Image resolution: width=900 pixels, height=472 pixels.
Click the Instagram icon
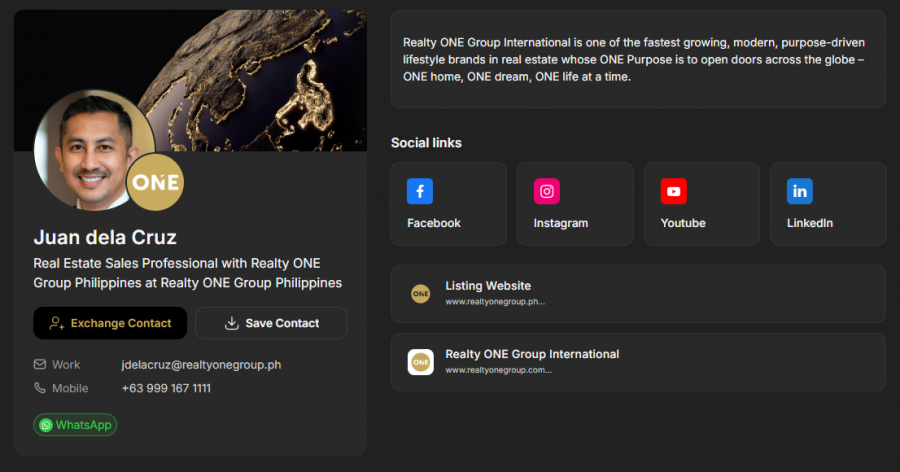coord(546,191)
